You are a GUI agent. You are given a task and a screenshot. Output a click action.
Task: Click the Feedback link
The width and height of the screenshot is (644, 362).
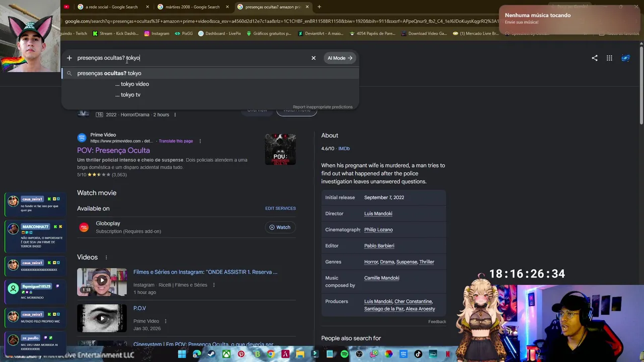pyautogui.click(x=437, y=322)
